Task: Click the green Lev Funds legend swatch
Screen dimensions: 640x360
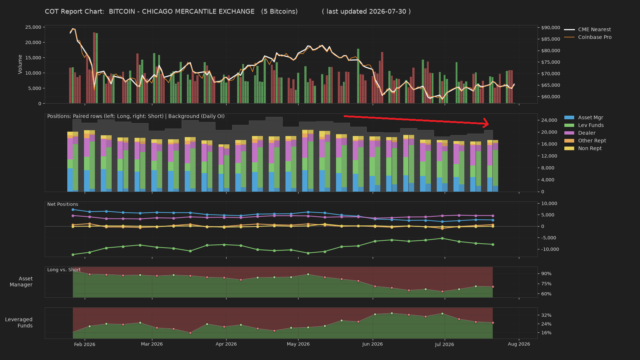Action: pos(569,125)
